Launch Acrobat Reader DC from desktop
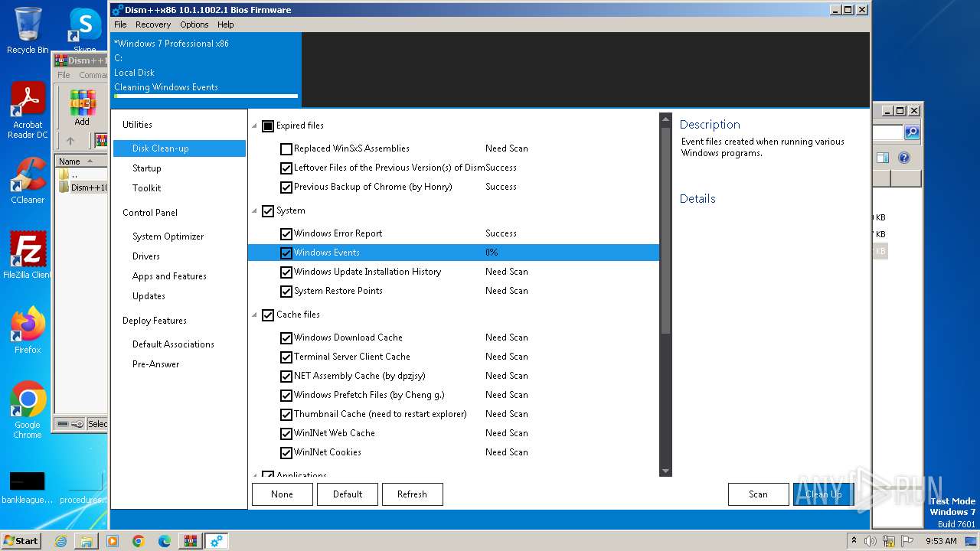This screenshot has height=551, width=980. [x=28, y=109]
